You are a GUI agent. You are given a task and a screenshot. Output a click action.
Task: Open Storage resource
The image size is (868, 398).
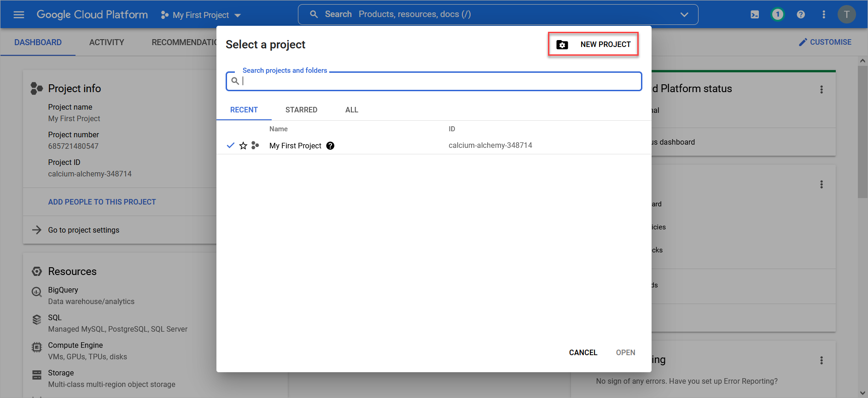pos(61,373)
